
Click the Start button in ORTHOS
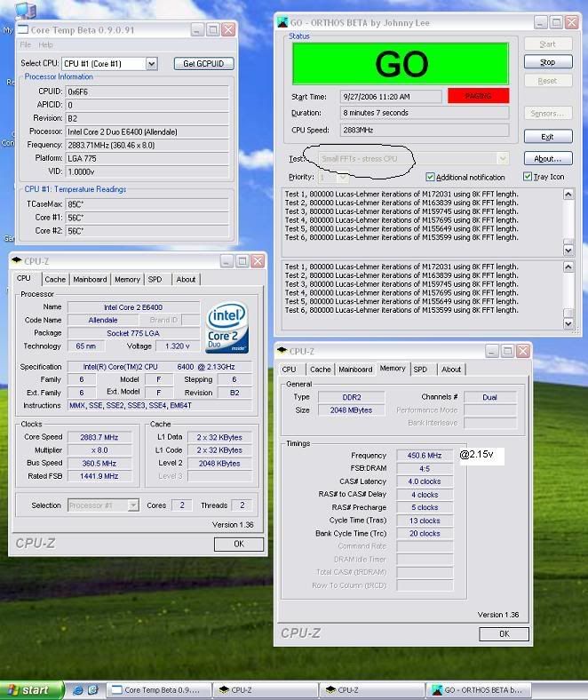coord(548,44)
